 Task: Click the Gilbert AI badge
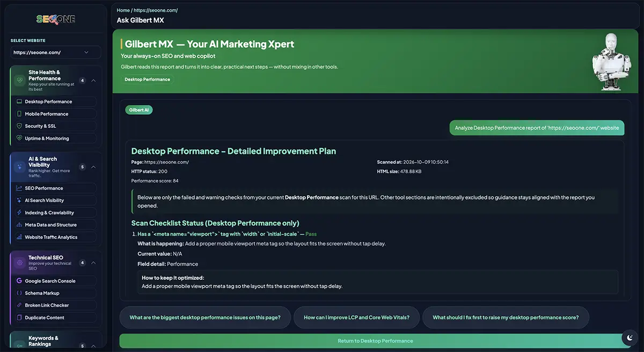coord(140,110)
